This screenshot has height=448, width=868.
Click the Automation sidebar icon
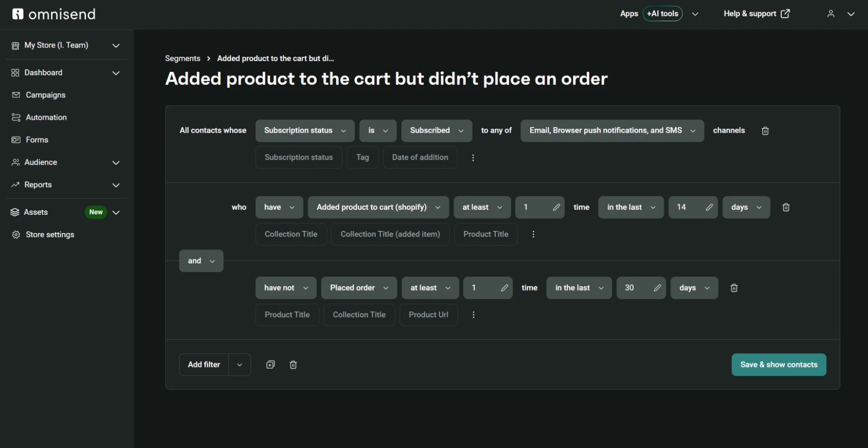pyautogui.click(x=16, y=117)
